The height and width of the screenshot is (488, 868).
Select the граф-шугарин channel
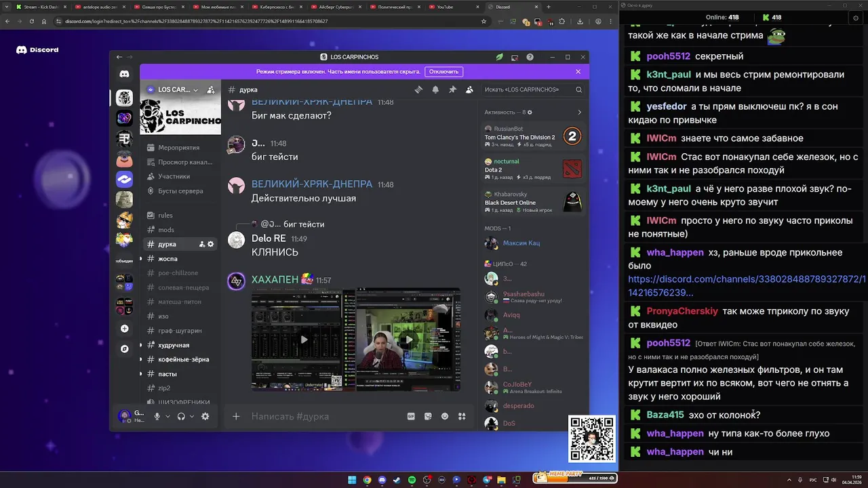[x=180, y=331]
